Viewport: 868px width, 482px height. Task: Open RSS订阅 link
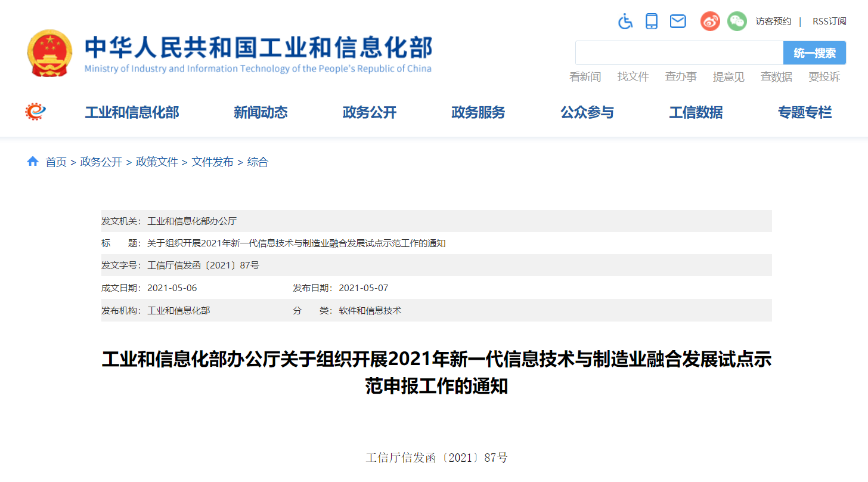[x=829, y=21]
